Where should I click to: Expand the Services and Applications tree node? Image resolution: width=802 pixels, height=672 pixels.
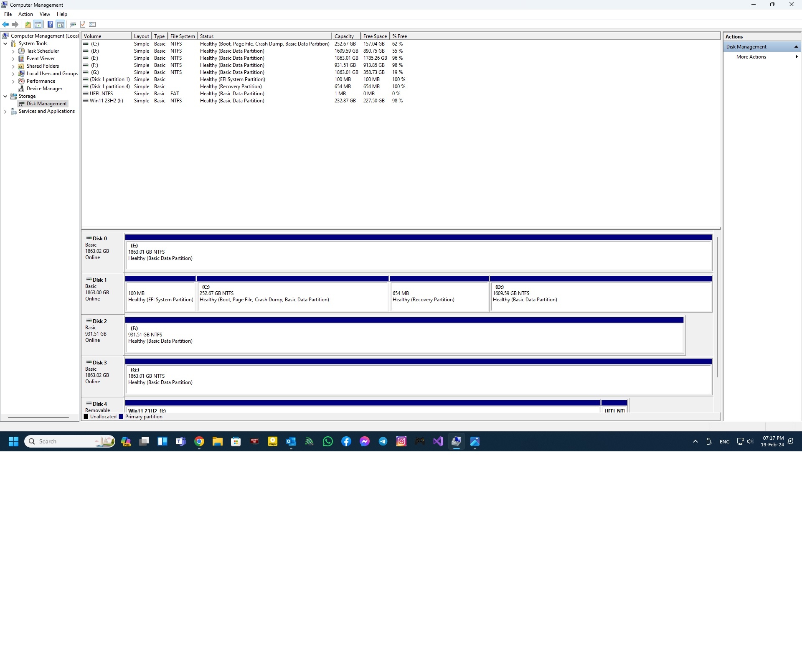tap(5, 111)
